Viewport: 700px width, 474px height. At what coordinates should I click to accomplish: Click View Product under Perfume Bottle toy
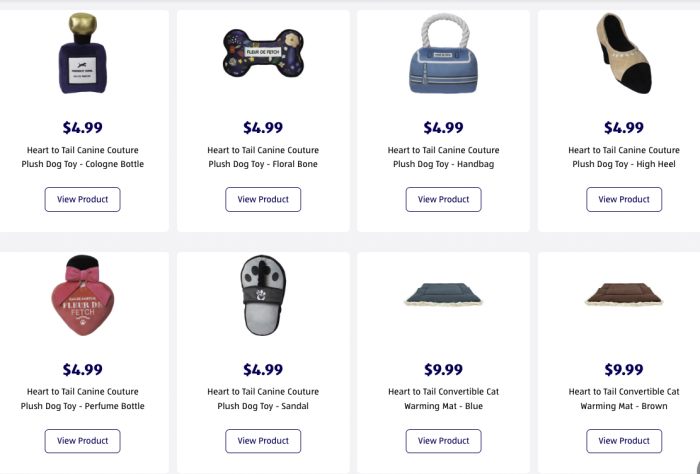pyautogui.click(x=82, y=441)
